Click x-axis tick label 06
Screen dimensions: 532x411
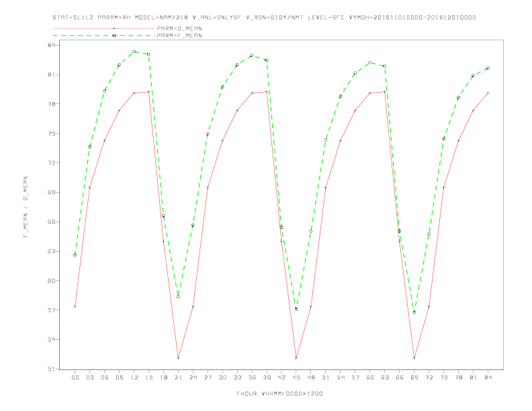click(x=105, y=377)
